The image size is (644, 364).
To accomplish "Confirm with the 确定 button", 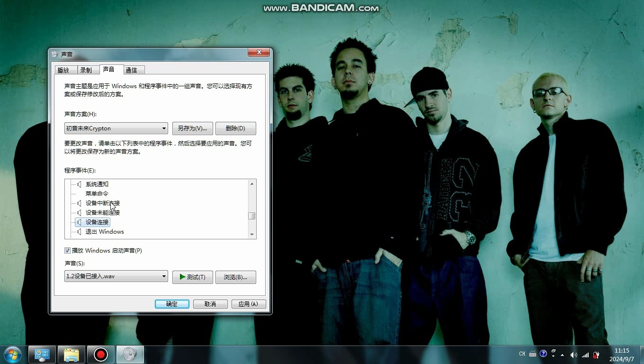I will (172, 304).
